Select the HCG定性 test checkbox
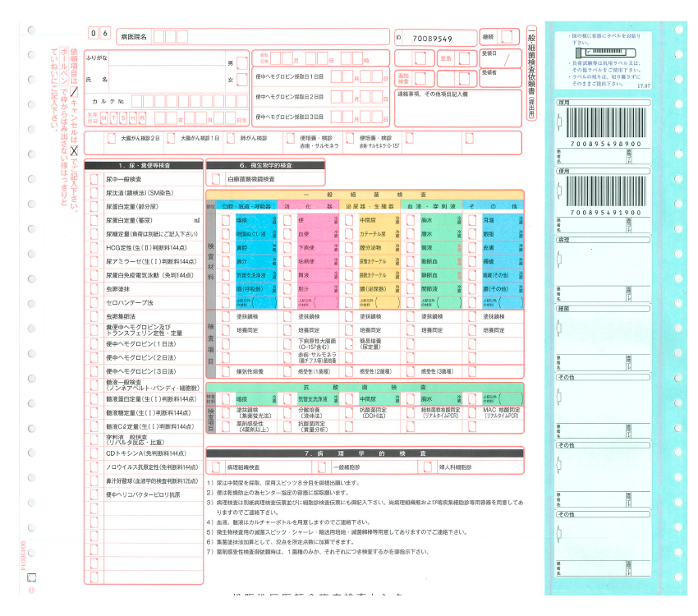The width and height of the screenshot is (698, 616). coord(94,247)
